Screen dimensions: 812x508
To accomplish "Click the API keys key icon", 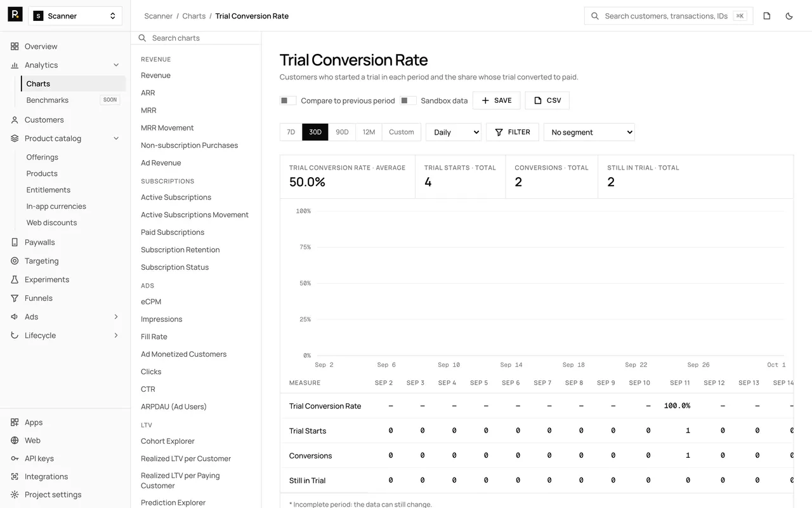I will tap(15, 458).
